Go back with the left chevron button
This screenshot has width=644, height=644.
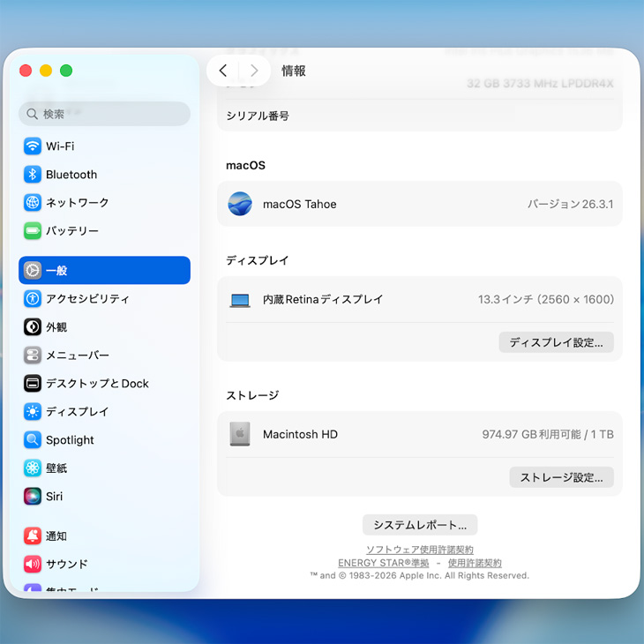pos(223,71)
